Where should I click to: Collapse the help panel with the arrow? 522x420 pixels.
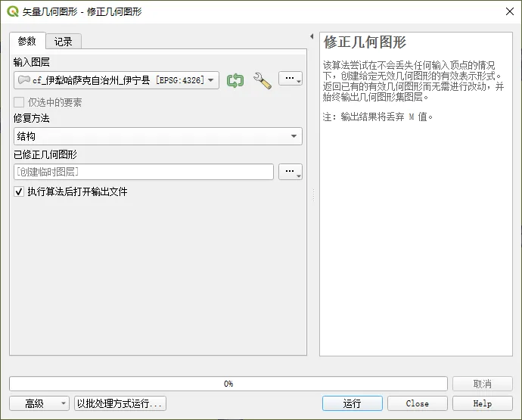312,36
